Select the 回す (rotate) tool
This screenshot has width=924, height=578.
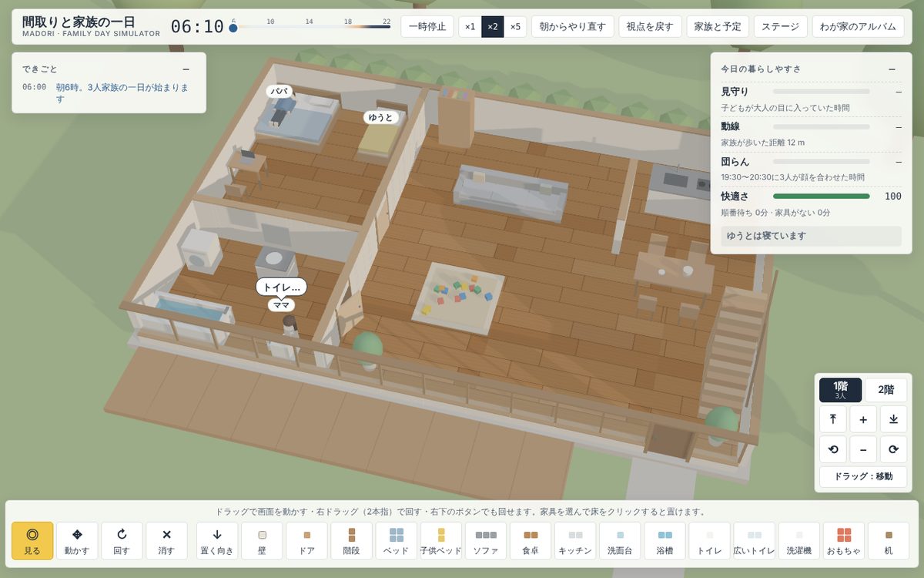click(x=122, y=540)
